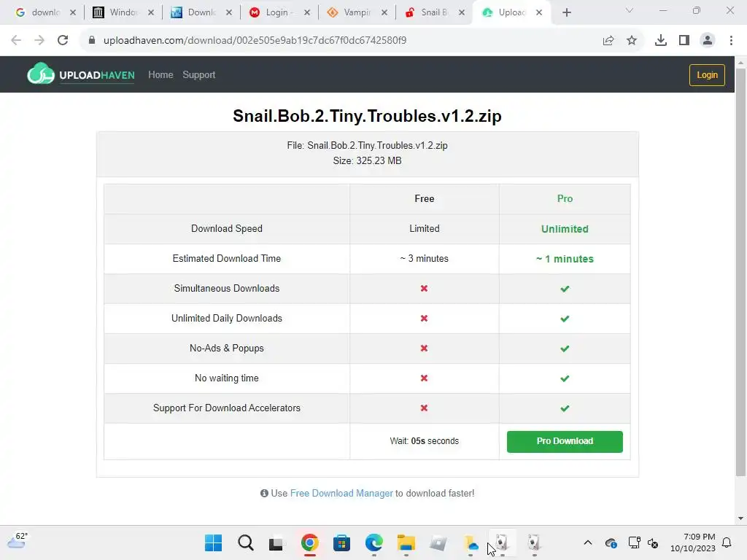
Task: Close the UploadHaven tab
Action: (x=539, y=12)
